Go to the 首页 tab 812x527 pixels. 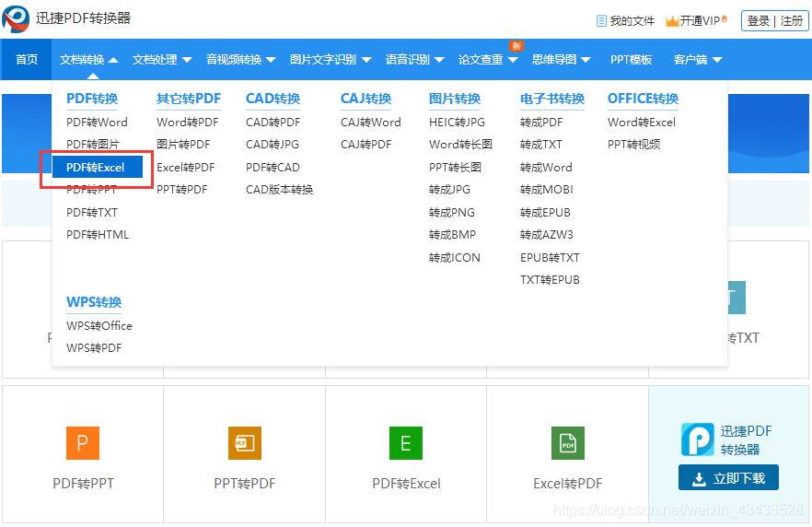pos(27,60)
